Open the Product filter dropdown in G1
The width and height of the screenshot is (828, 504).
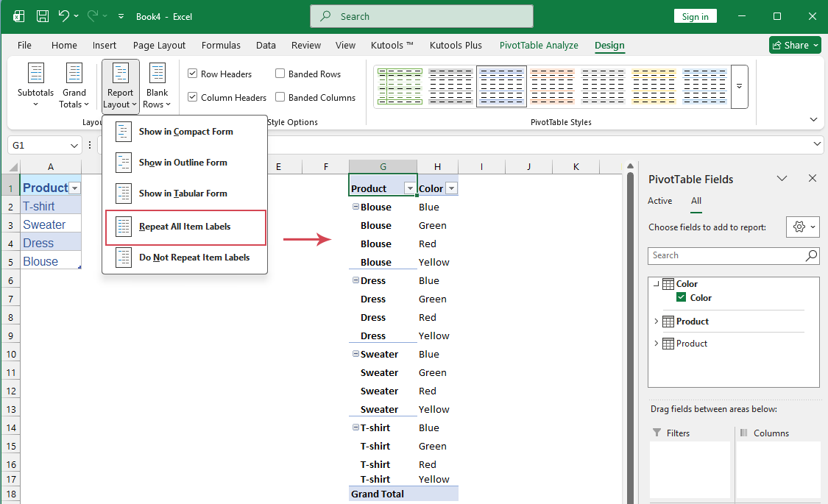pyautogui.click(x=411, y=188)
